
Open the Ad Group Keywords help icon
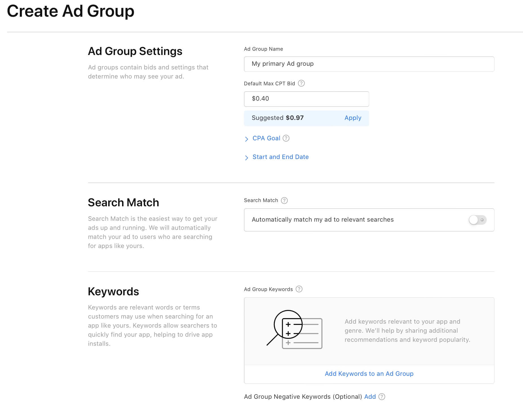pos(299,289)
